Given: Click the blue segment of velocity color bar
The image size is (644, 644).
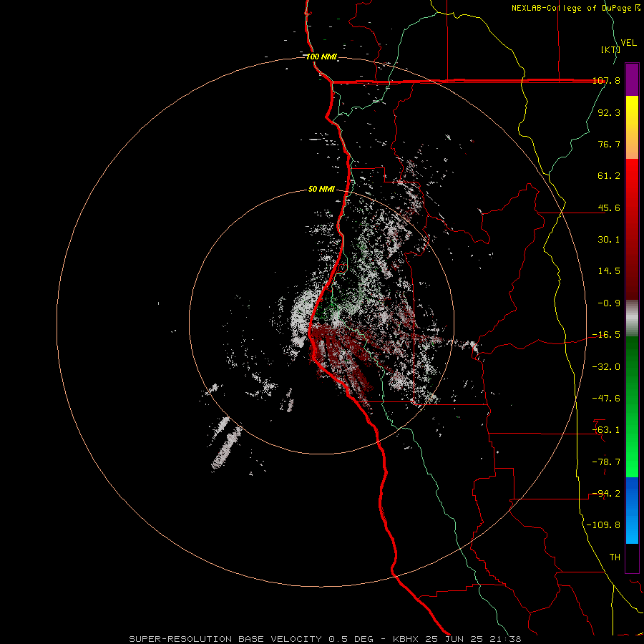Looking at the screenshot, I should point(632,510).
